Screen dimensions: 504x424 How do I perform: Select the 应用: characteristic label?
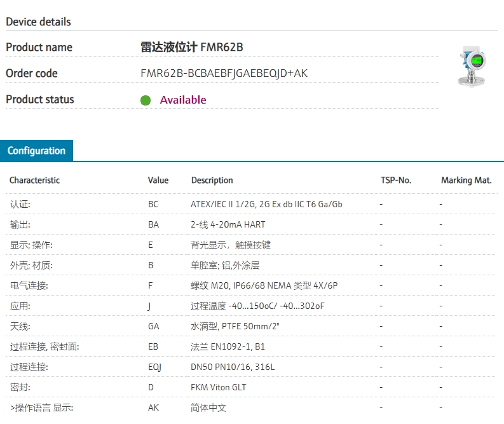[x=20, y=306]
